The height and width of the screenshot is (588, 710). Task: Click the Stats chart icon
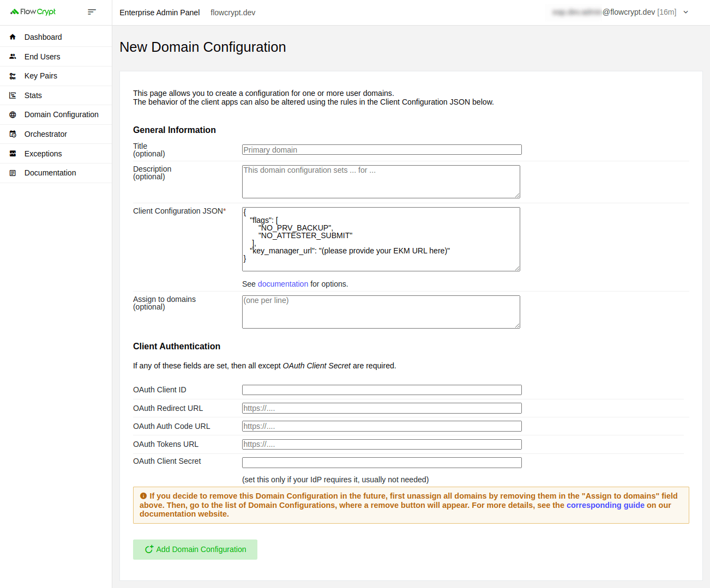click(13, 95)
